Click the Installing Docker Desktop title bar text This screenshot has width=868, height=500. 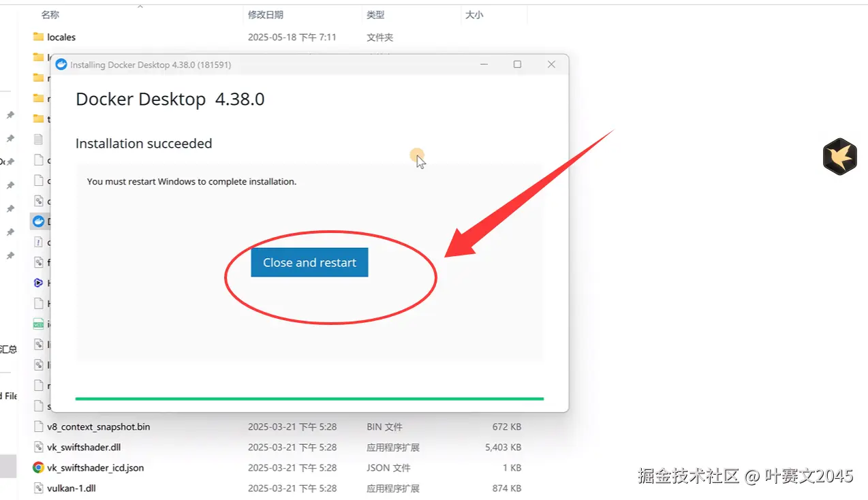coord(151,65)
